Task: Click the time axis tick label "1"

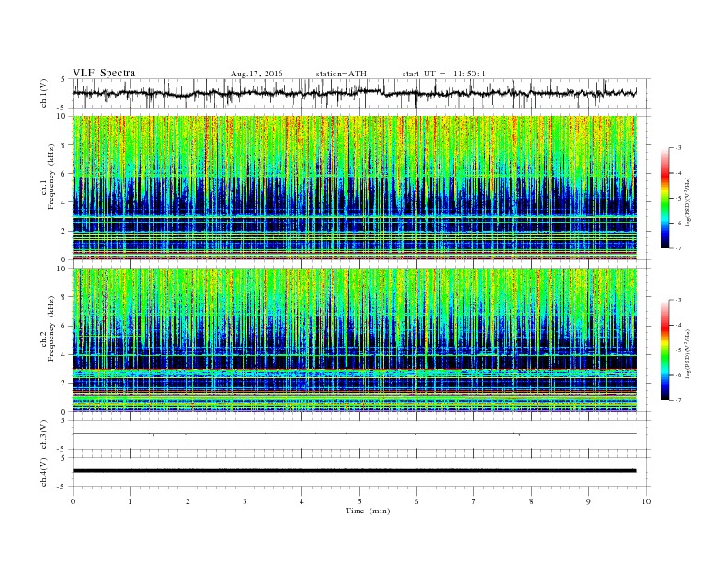Action: pos(130,501)
